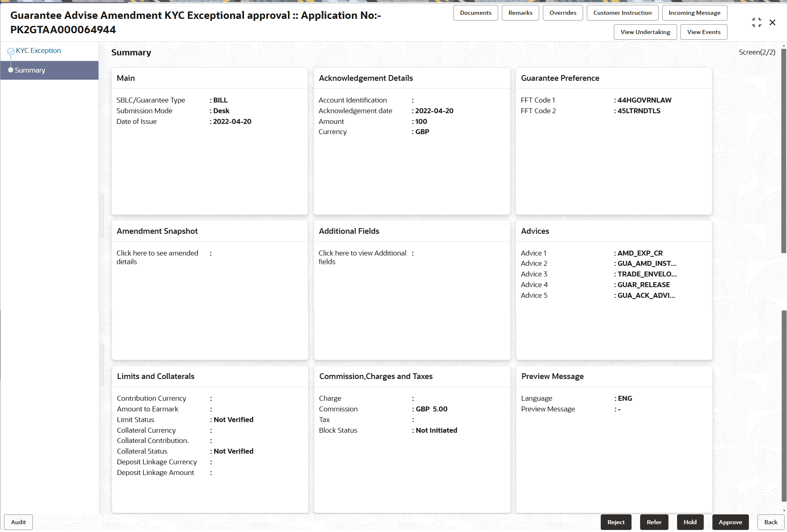787x532 pixels.
Task: Put the application on Hold
Action: point(690,522)
